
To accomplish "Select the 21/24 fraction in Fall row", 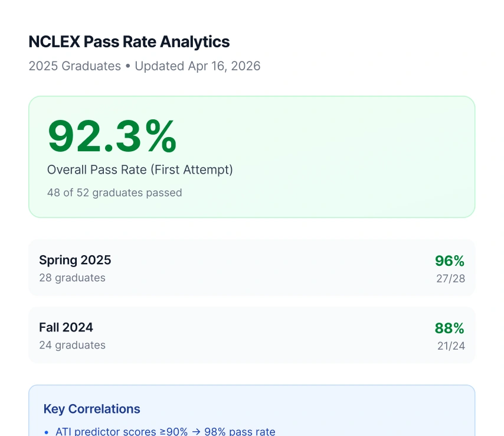I will point(451,346).
